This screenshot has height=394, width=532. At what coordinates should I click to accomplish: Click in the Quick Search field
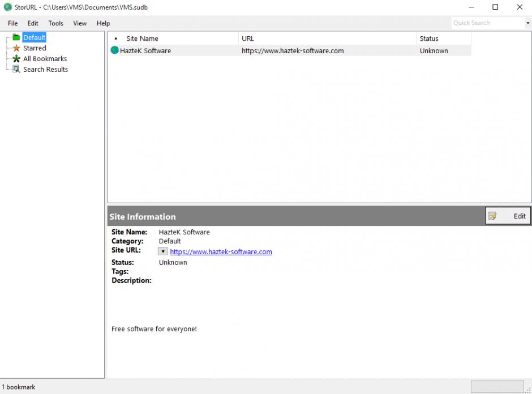(x=488, y=23)
